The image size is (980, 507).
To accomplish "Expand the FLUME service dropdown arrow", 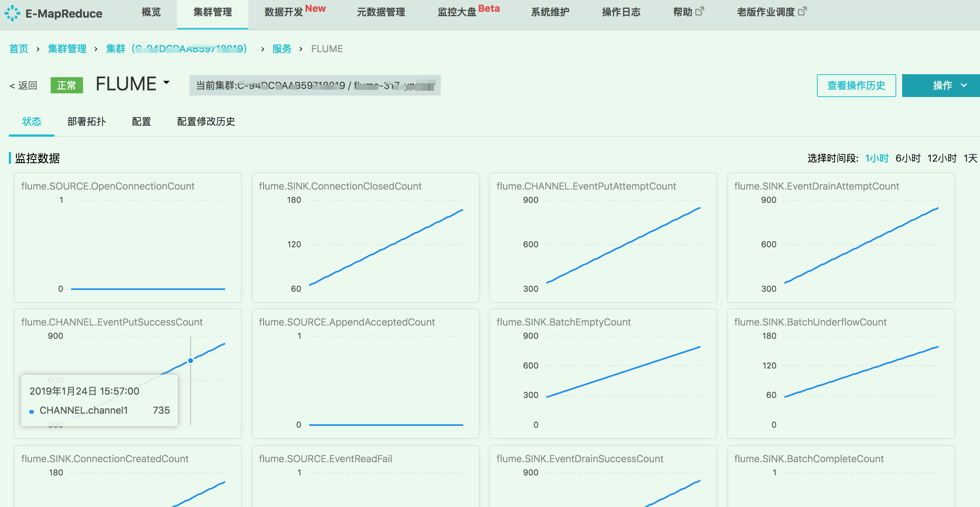I will point(166,83).
